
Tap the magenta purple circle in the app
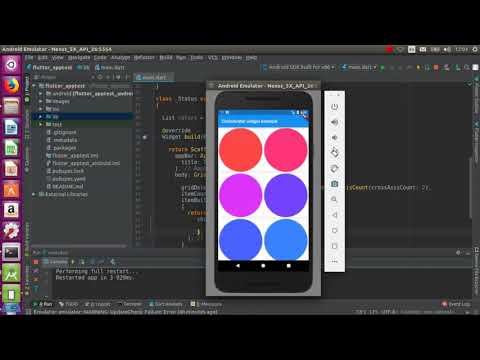coord(240,195)
